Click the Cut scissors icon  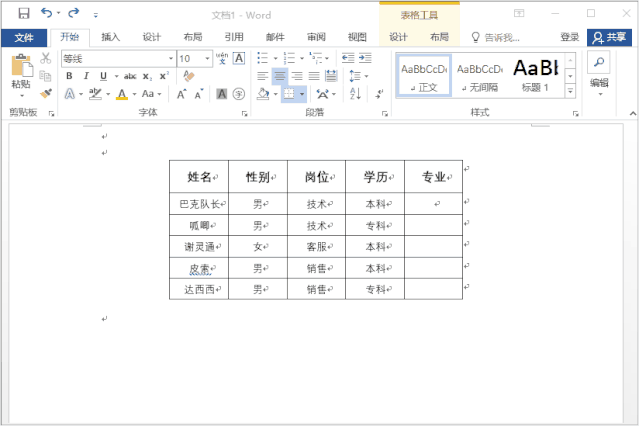point(46,58)
